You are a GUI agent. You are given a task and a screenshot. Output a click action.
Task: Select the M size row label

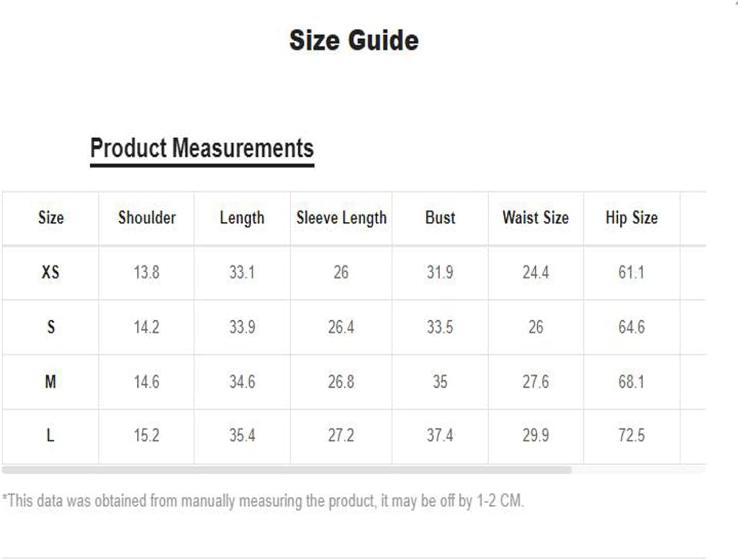click(51, 382)
